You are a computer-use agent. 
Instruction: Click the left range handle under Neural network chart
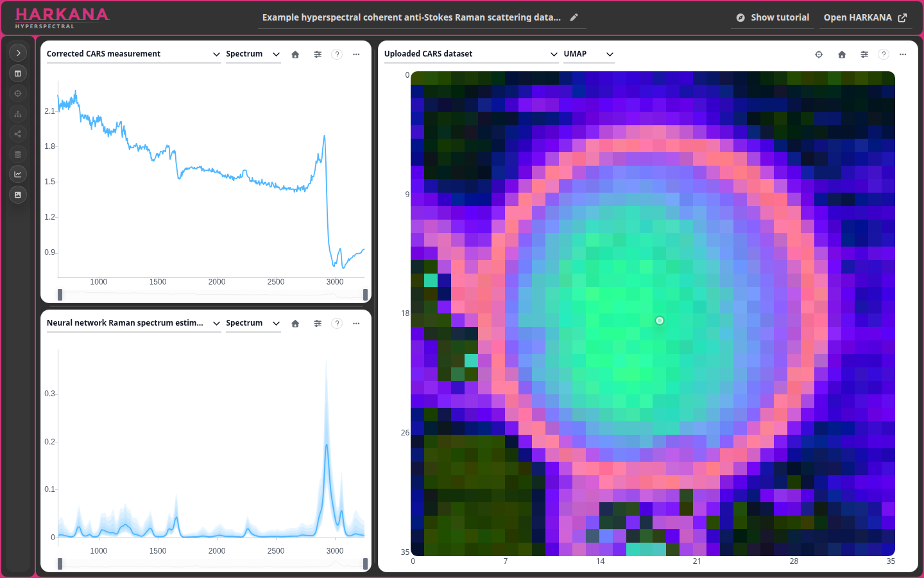tap(60, 563)
